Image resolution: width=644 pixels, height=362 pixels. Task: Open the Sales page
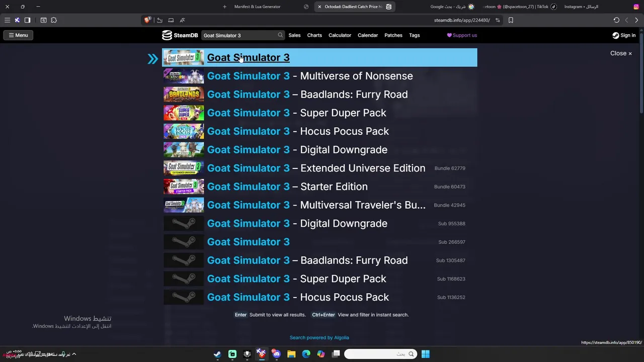(x=294, y=35)
